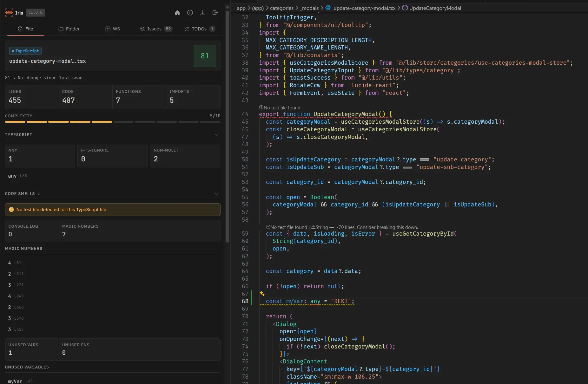Go to magic number 3 at L370
Viewport: 588px width, 384px height.
coord(16,318)
